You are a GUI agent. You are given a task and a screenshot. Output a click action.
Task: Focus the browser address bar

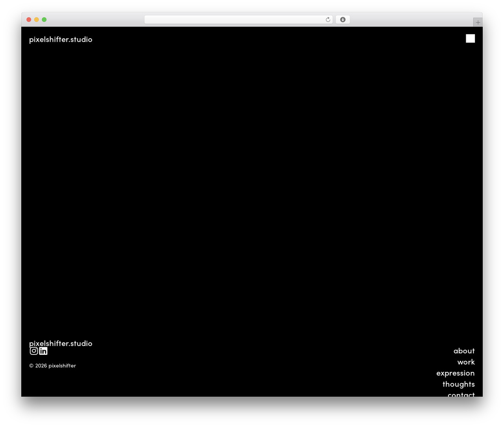(x=238, y=20)
